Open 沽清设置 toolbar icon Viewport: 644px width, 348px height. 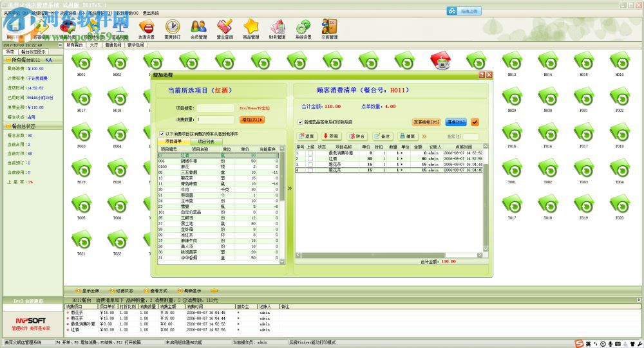[146, 29]
